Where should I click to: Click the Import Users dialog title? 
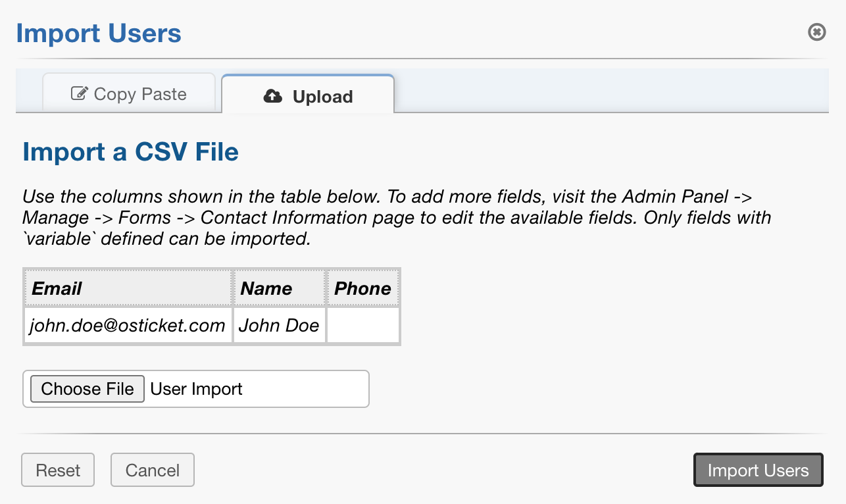[x=99, y=33]
